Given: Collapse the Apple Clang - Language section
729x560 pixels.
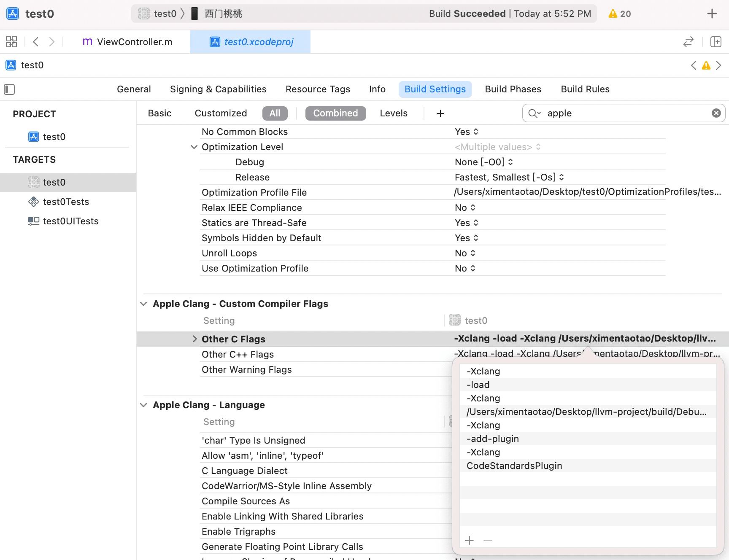Looking at the screenshot, I should coord(143,405).
